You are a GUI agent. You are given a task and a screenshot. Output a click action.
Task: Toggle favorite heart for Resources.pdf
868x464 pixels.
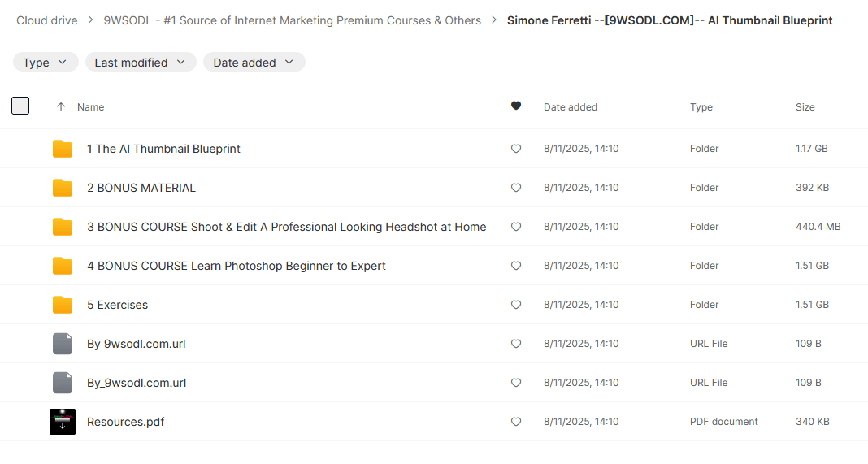click(x=515, y=422)
